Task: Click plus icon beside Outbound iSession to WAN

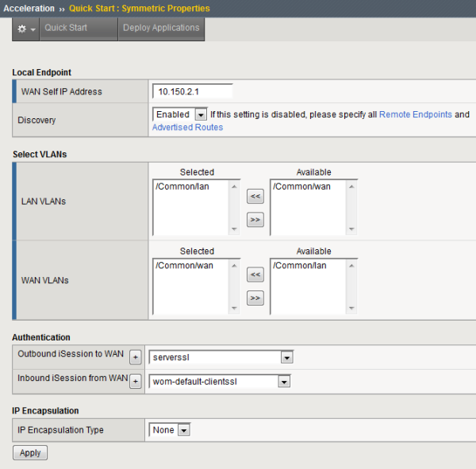Action: (135, 357)
